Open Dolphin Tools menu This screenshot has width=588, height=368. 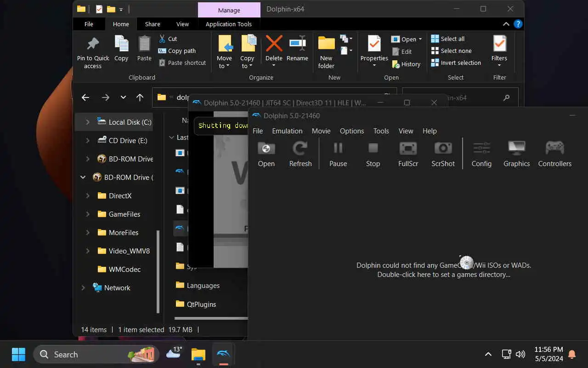tap(381, 131)
